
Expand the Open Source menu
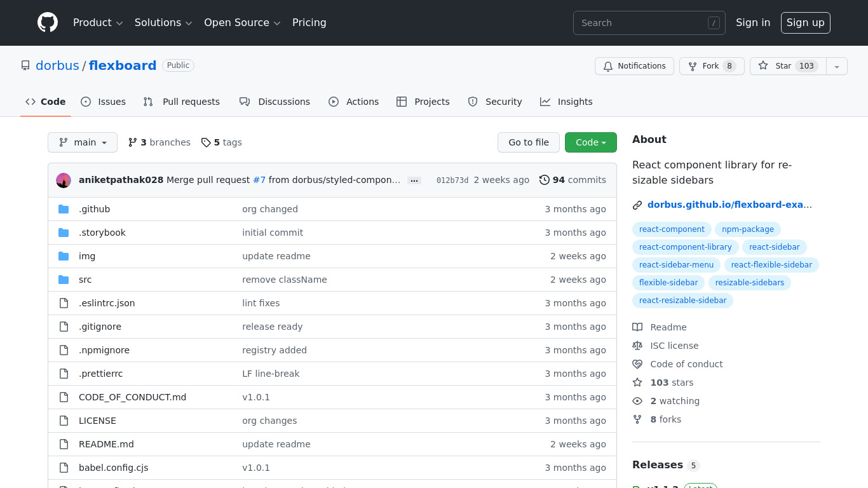(242, 22)
